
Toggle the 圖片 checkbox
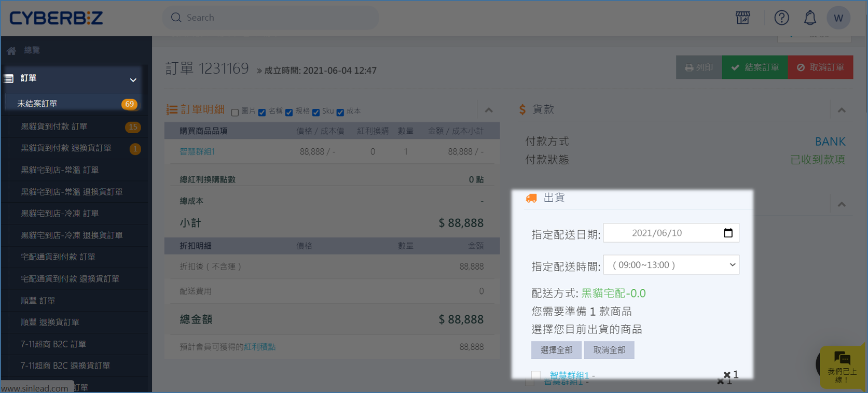235,112
